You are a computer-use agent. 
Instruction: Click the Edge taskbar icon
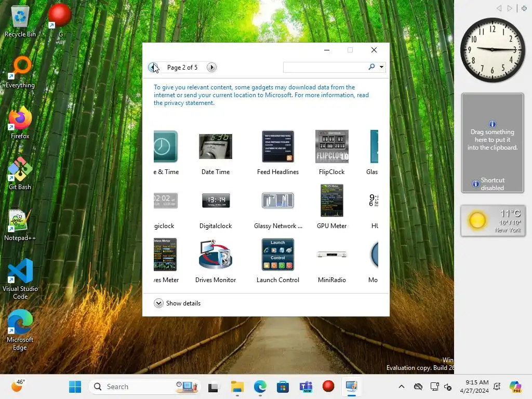click(x=260, y=387)
